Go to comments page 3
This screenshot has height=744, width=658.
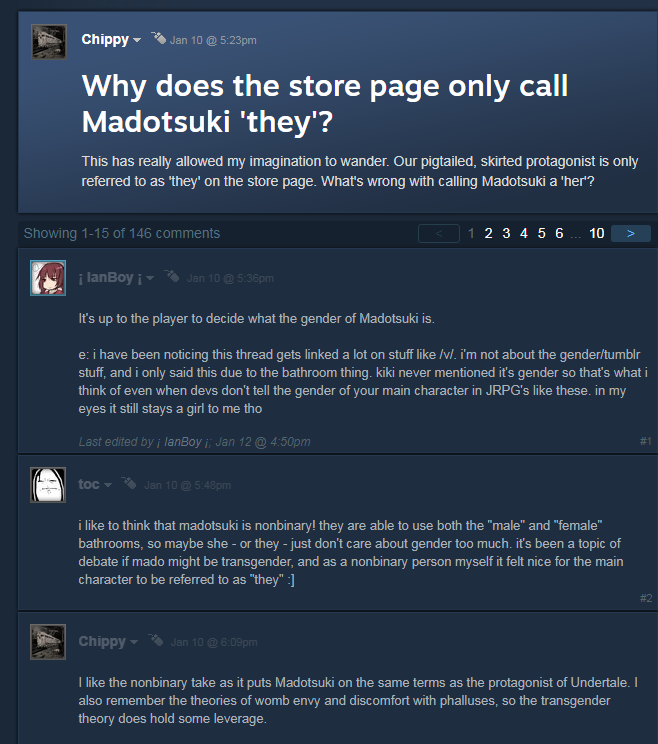point(506,233)
